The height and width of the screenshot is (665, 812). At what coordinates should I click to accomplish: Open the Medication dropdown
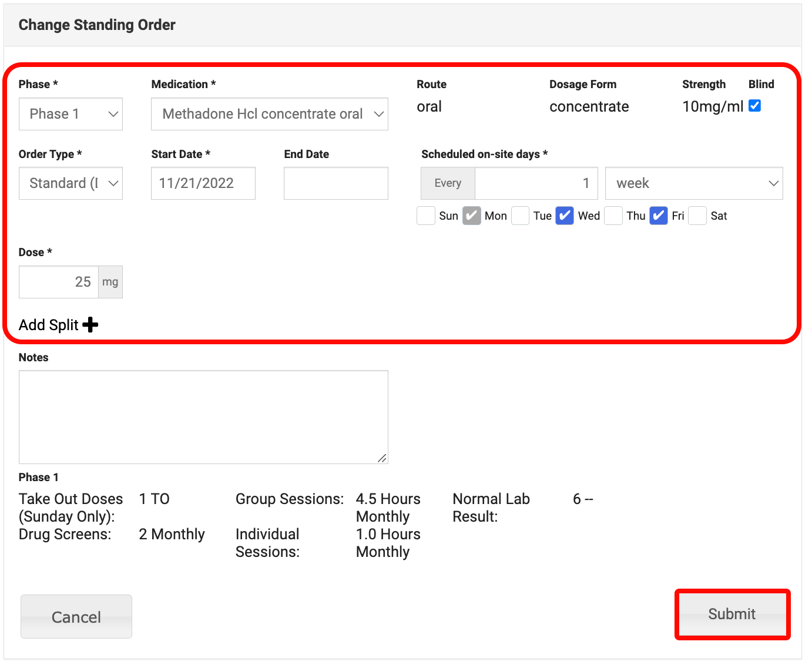(269, 114)
